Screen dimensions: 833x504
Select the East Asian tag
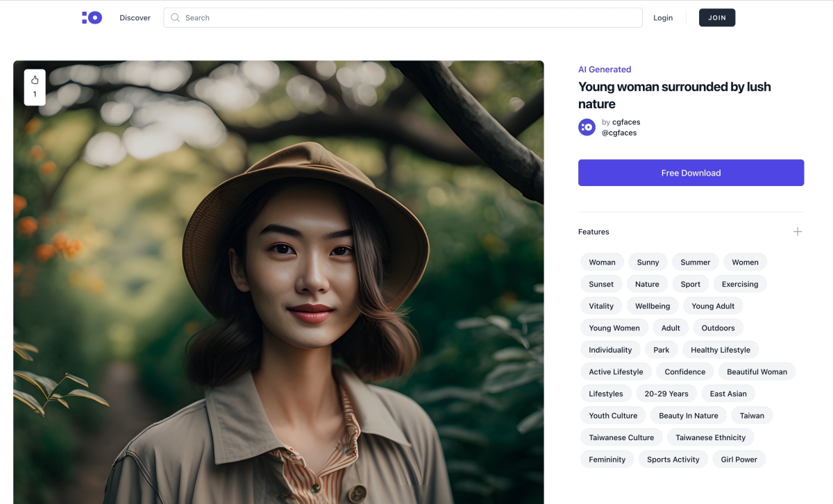728,394
